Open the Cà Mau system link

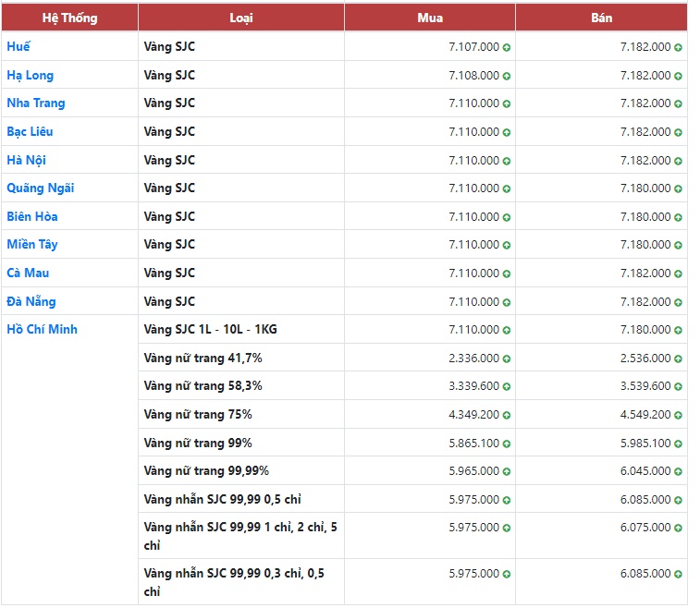(x=28, y=273)
